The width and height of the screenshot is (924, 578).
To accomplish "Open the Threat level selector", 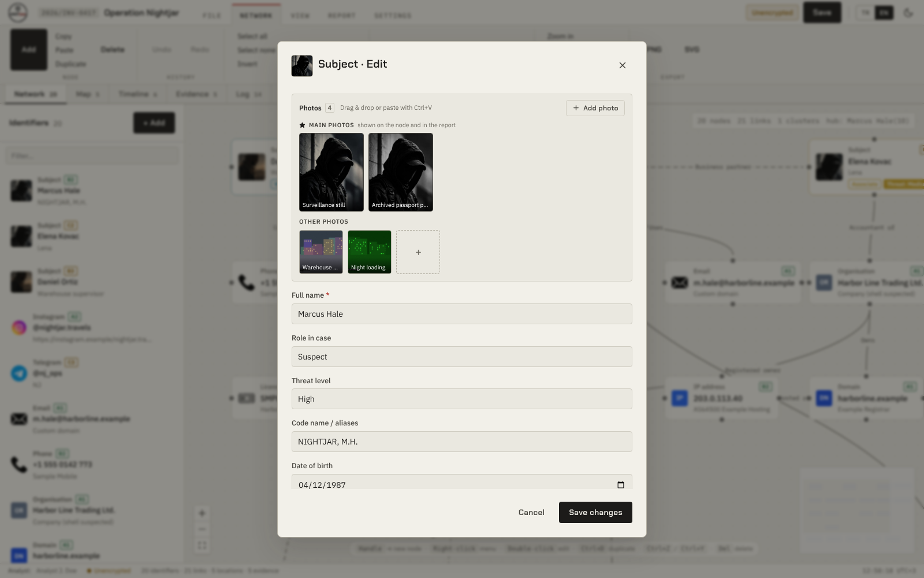I will pos(462,399).
